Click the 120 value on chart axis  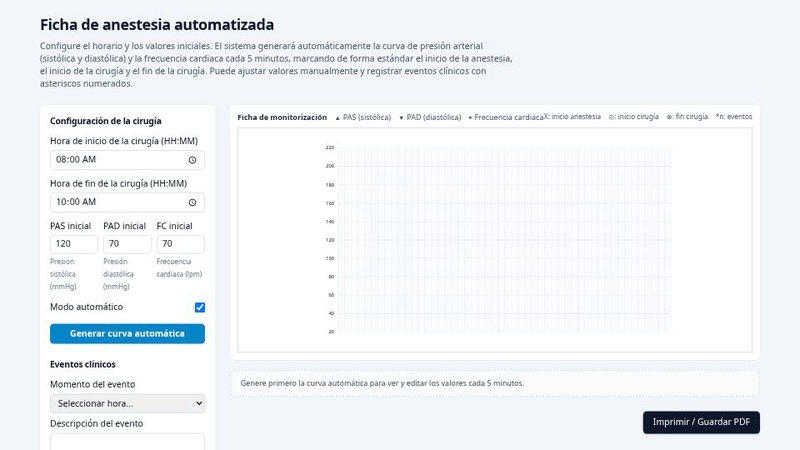[x=330, y=240]
